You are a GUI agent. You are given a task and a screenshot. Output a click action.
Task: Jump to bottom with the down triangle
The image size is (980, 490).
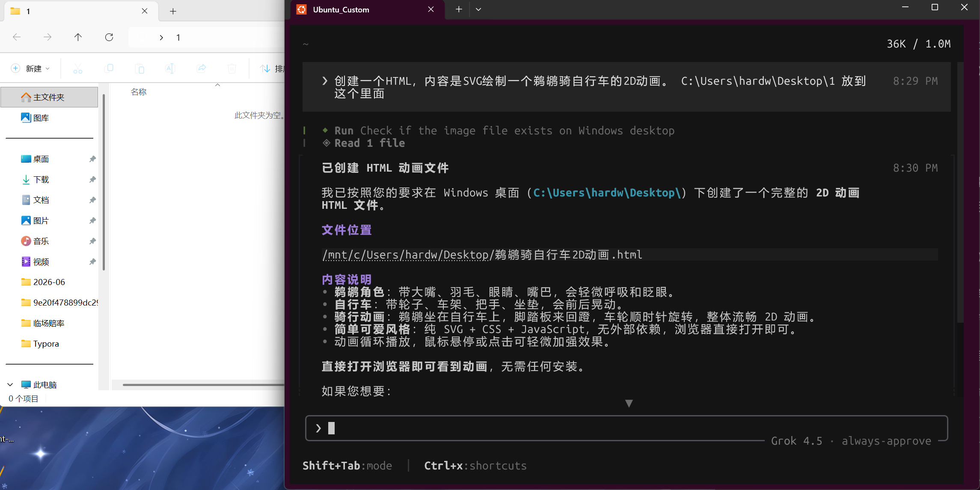[x=629, y=403]
